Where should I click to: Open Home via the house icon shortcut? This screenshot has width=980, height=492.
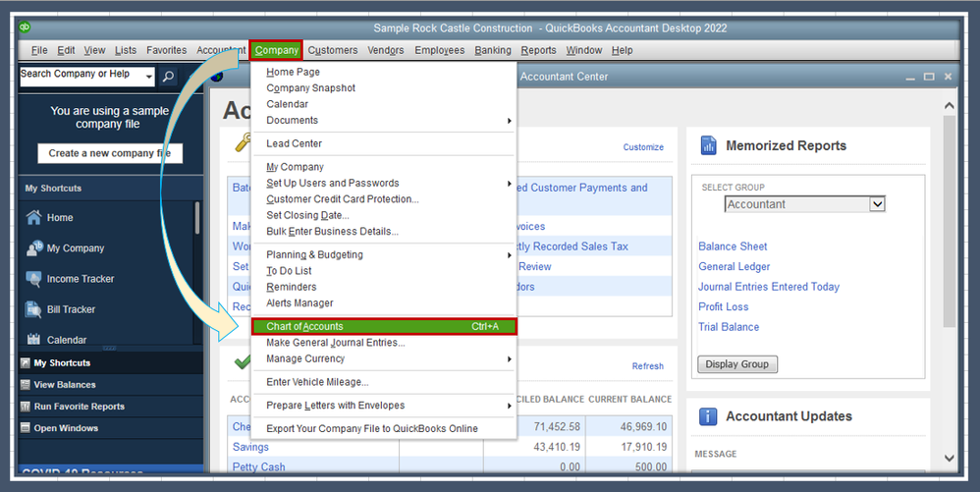click(x=33, y=217)
